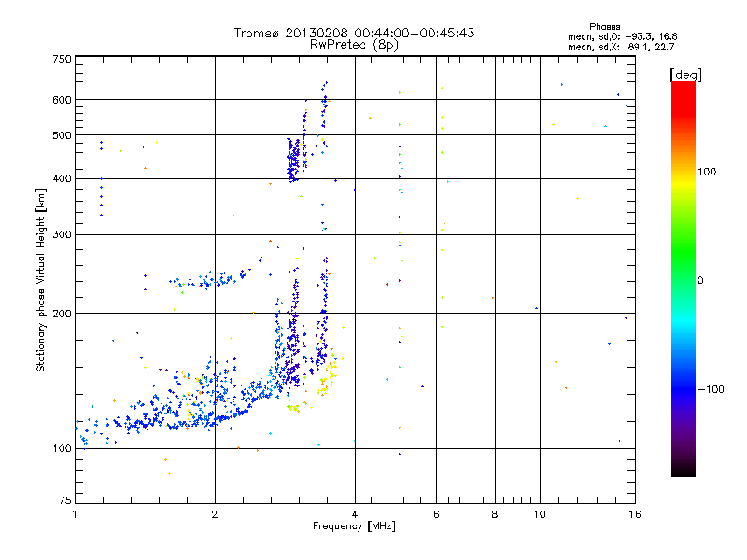
Task: Select the 'RwPretec (8p)' subtitle text
Action: point(354,45)
